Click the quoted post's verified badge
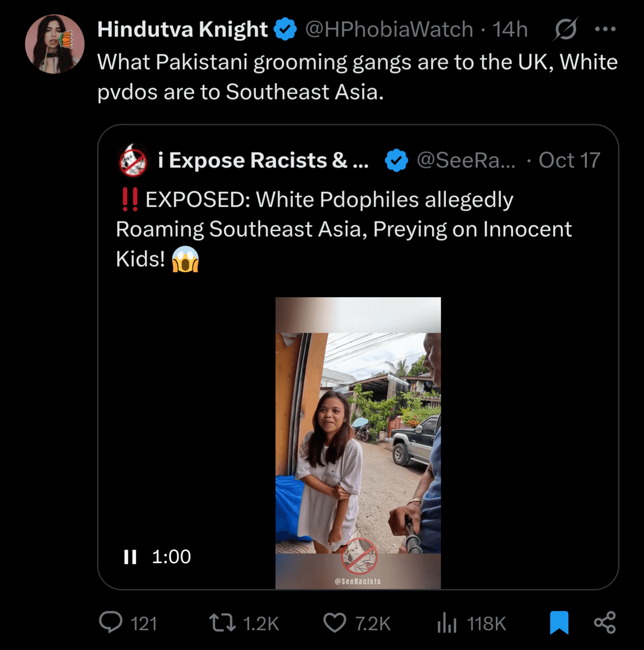The height and width of the screenshot is (650, 644). point(397,160)
